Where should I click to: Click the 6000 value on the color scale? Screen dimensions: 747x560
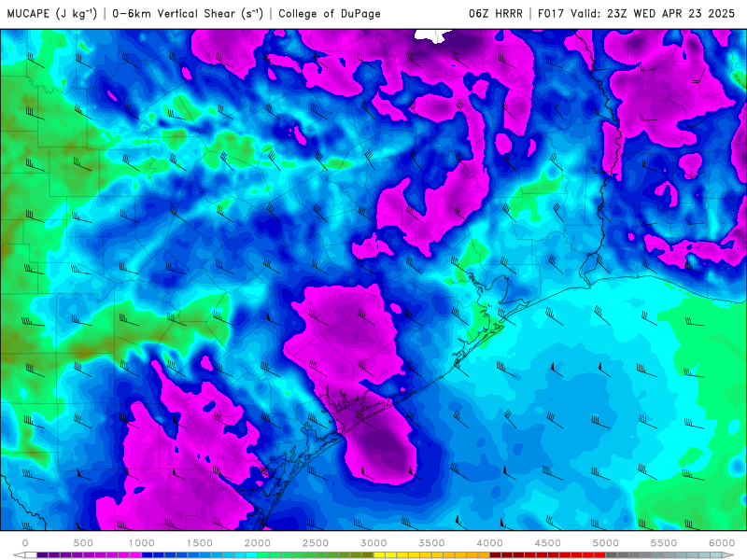point(722,543)
